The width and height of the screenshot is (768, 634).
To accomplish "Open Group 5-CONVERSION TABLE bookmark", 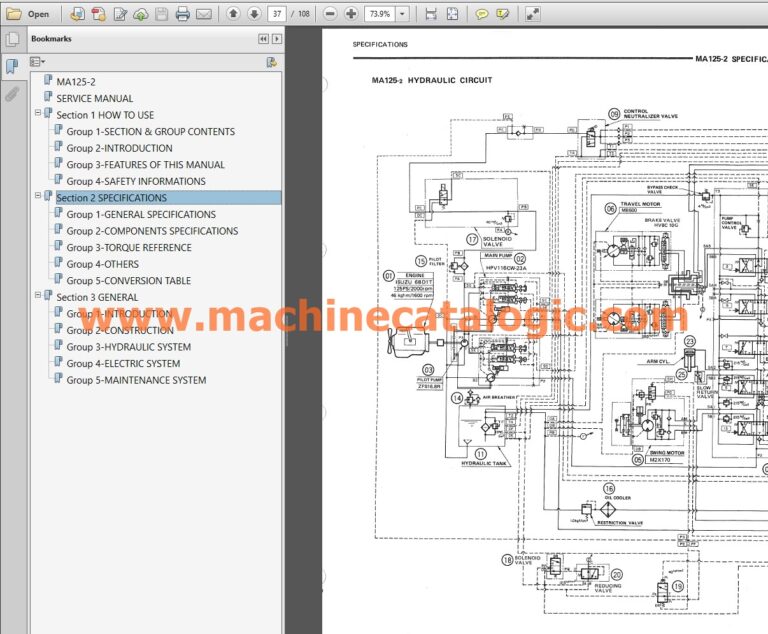I will click(129, 281).
